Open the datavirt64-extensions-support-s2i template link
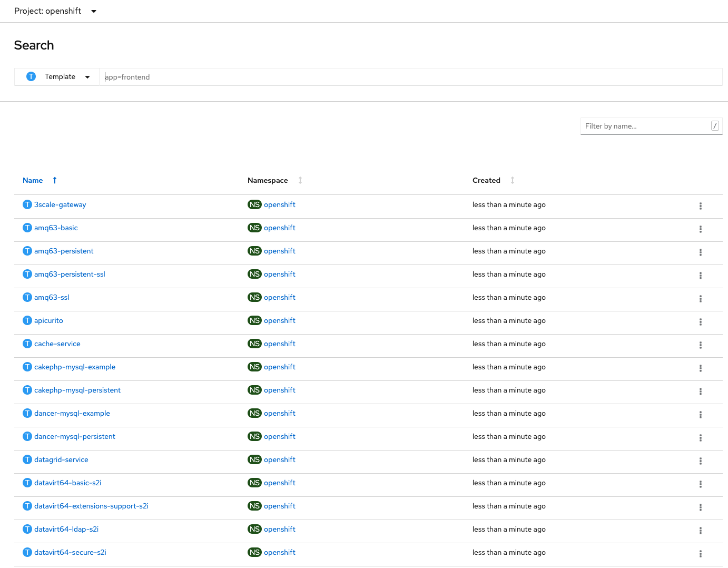 coord(91,506)
